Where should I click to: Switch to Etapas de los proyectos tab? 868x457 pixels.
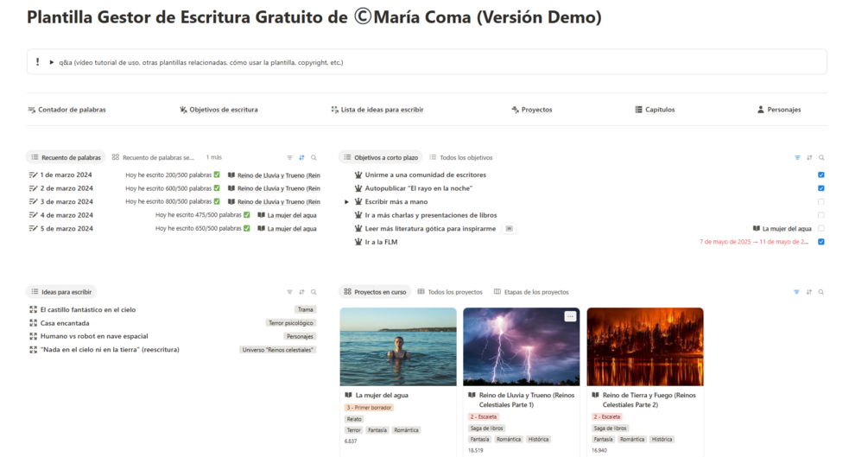tap(531, 292)
